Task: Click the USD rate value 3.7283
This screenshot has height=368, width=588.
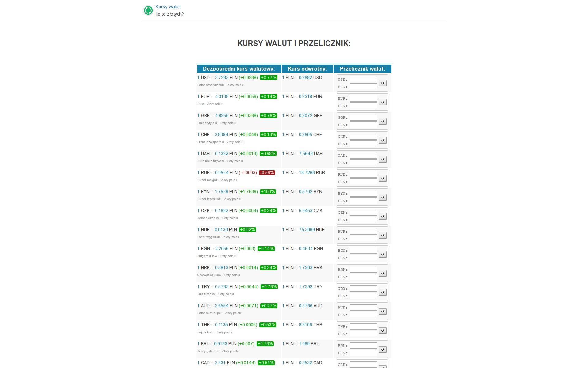Action: (222, 78)
